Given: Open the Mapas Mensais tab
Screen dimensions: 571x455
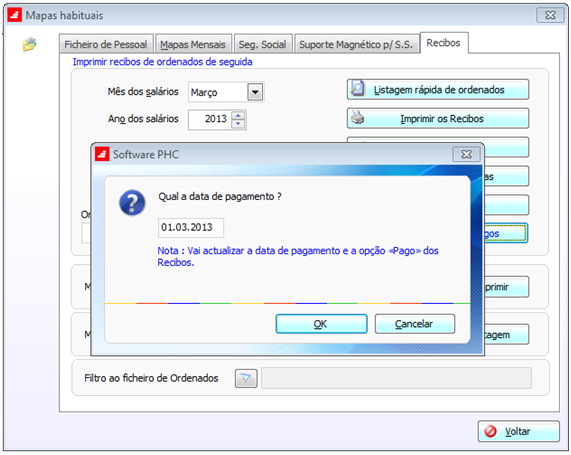Looking at the screenshot, I should click(193, 44).
